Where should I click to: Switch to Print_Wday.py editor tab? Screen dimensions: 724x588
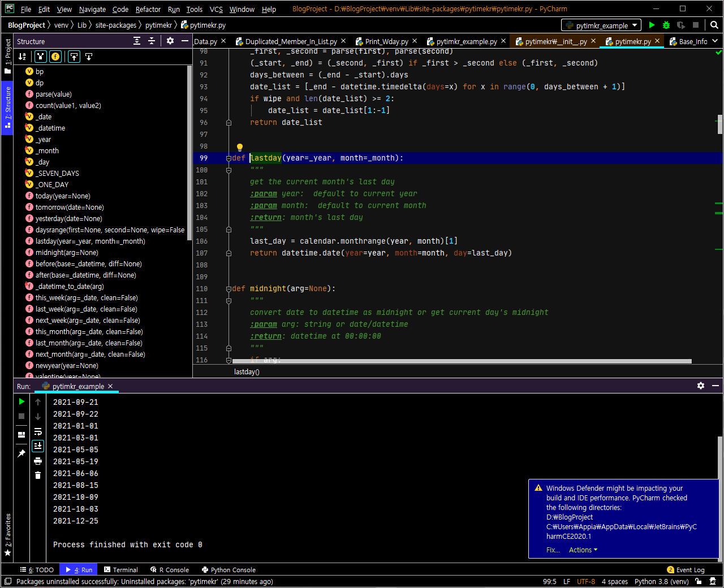[386, 41]
